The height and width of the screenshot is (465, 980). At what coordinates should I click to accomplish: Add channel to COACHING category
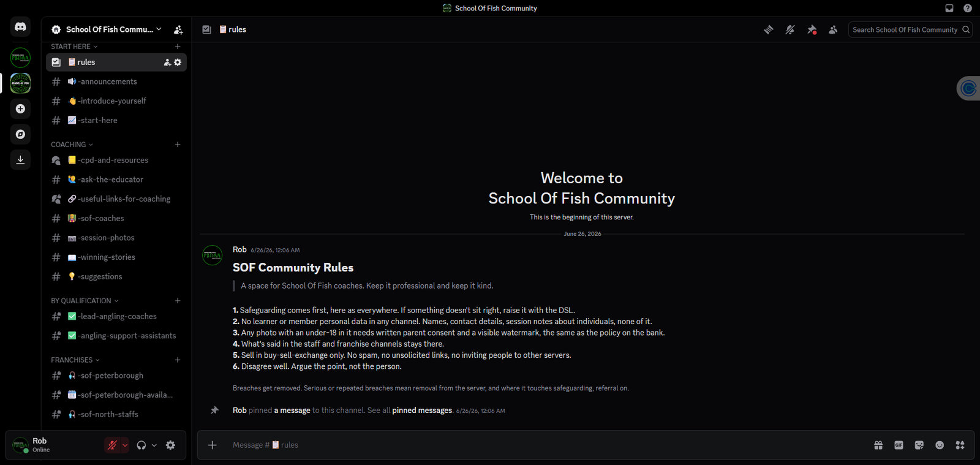click(178, 145)
